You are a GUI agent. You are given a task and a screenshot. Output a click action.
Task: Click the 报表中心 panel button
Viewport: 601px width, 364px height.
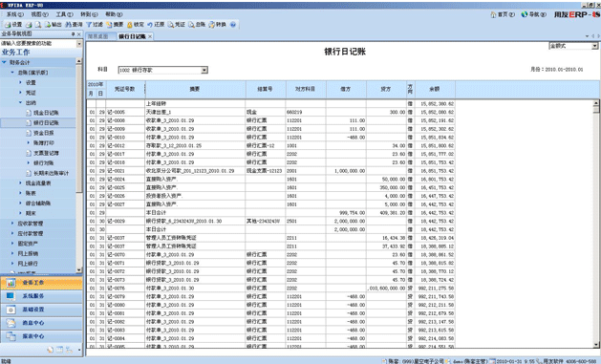pyautogui.click(x=41, y=336)
